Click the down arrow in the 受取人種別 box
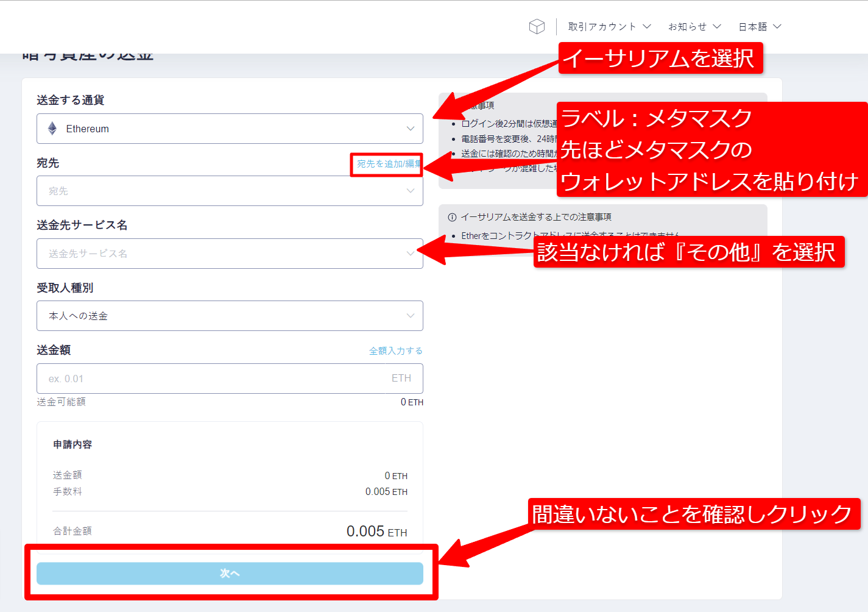Viewport: 868px width, 612px height. (410, 316)
